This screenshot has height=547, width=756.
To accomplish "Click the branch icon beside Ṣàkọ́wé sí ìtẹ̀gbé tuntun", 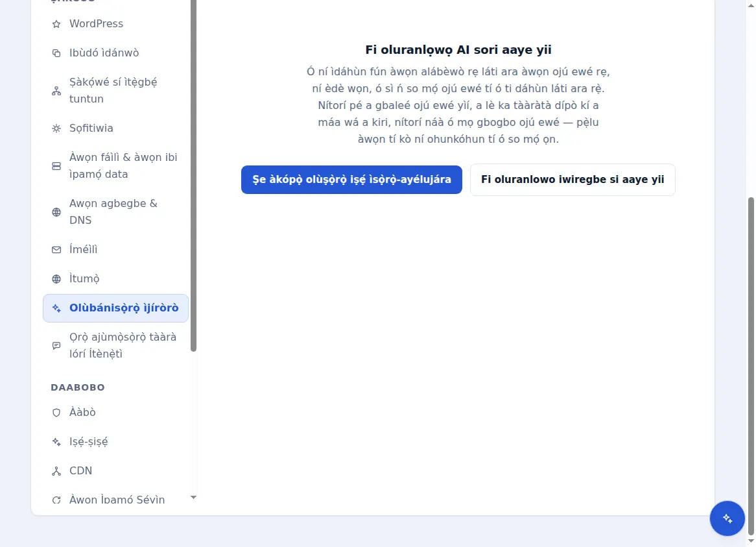I will (56, 91).
